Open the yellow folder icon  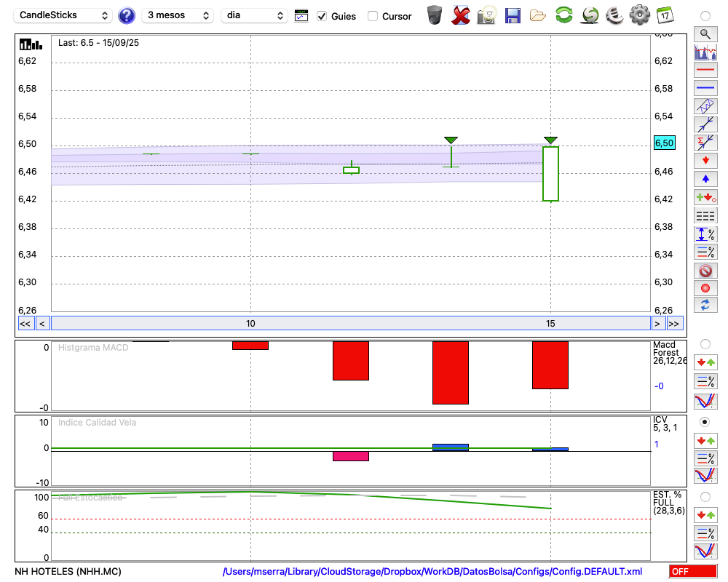click(x=538, y=15)
